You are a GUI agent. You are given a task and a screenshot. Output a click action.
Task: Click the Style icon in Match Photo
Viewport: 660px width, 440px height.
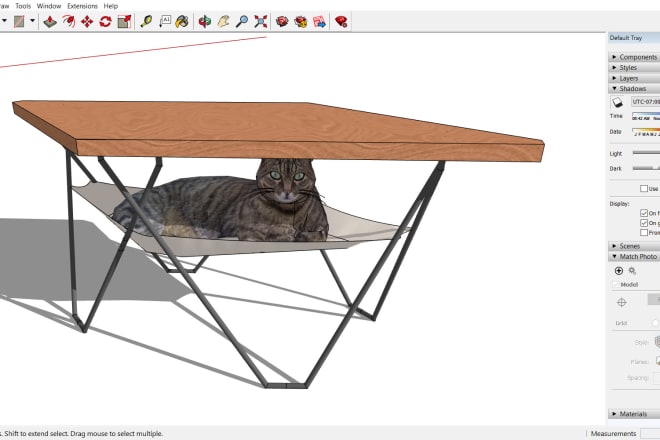coord(657,341)
